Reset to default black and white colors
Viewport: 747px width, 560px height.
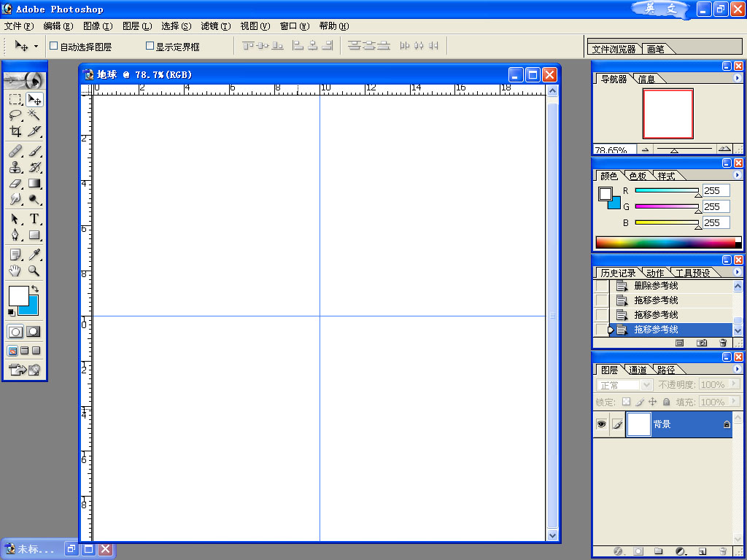(x=12, y=312)
